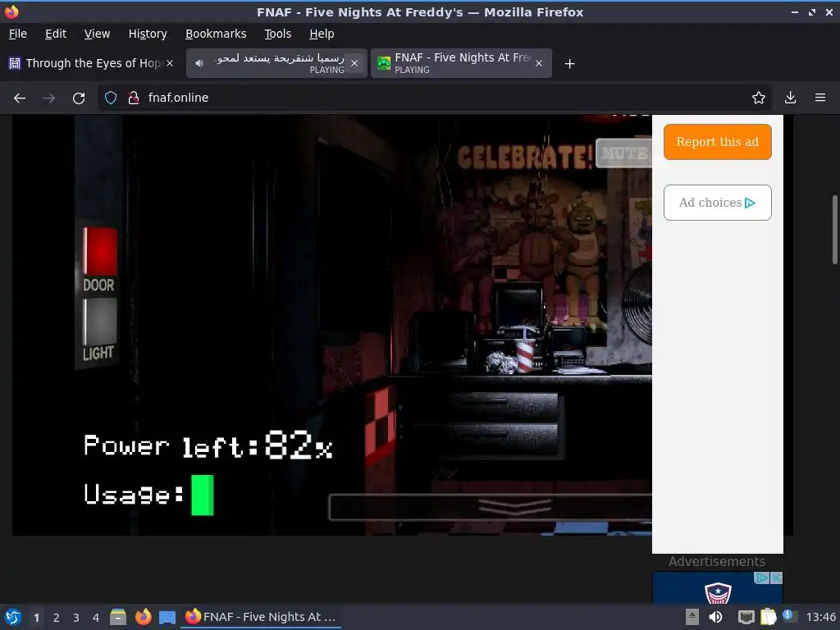Select FNAF Firefox window in taskbar
The height and width of the screenshot is (630, 840).
tap(261, 617)
